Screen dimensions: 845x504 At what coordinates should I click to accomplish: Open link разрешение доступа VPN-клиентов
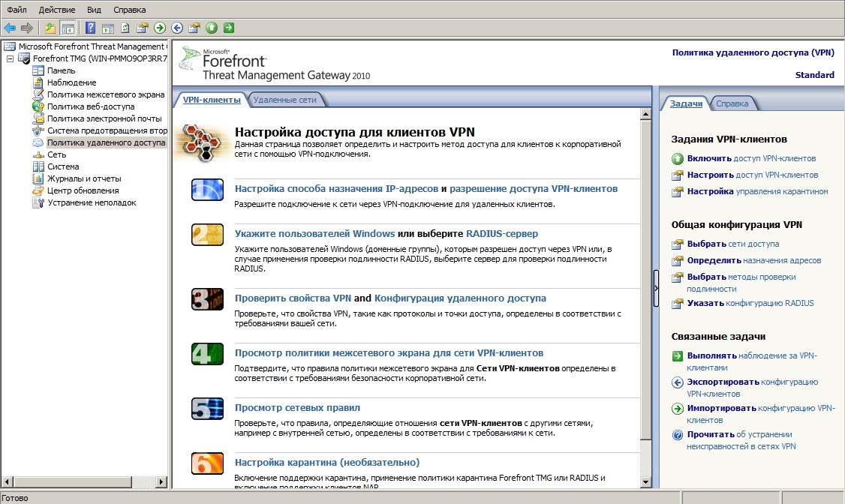534,188
